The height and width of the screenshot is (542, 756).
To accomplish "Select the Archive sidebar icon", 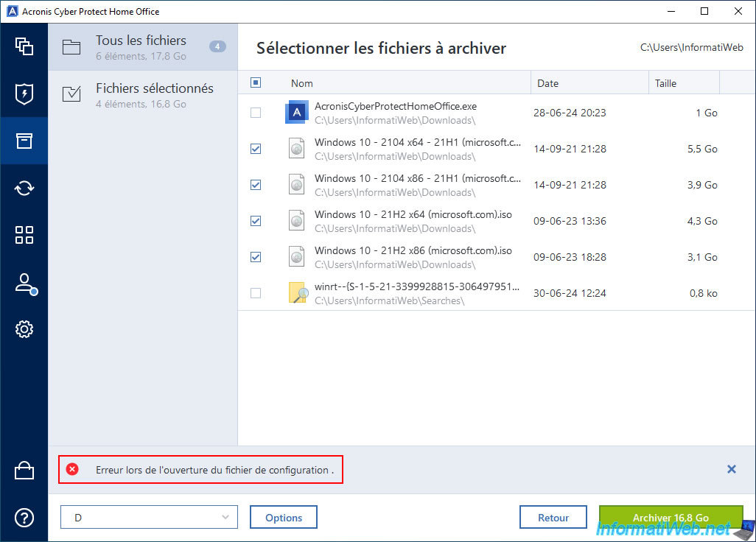I will pos(24,141).
